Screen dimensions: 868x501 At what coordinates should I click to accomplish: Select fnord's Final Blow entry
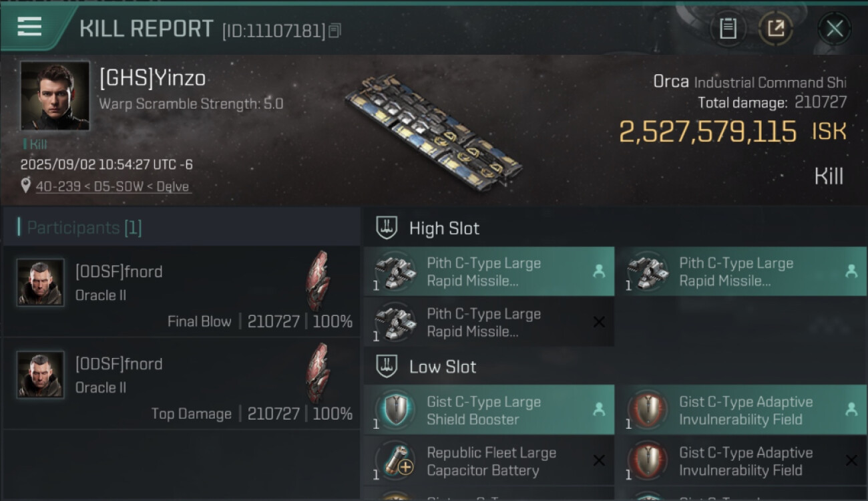point(180,292)
